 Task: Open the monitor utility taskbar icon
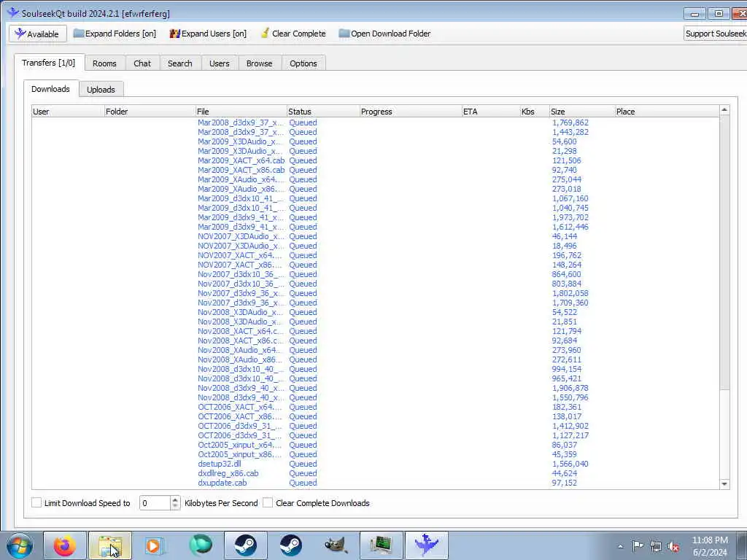(x=381, y=545)
